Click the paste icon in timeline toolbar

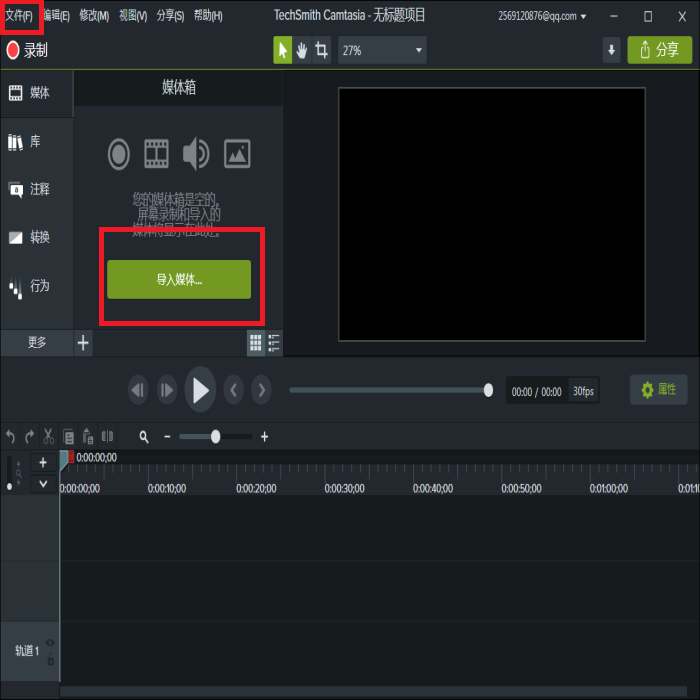[x=88, y=436]
